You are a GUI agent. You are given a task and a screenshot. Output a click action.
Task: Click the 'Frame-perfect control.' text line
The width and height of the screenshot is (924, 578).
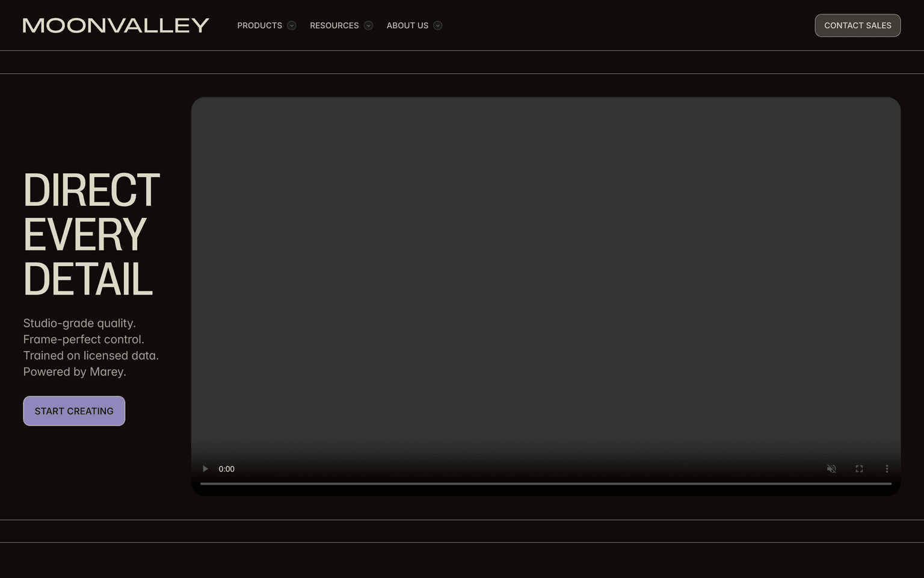(84, 340)
